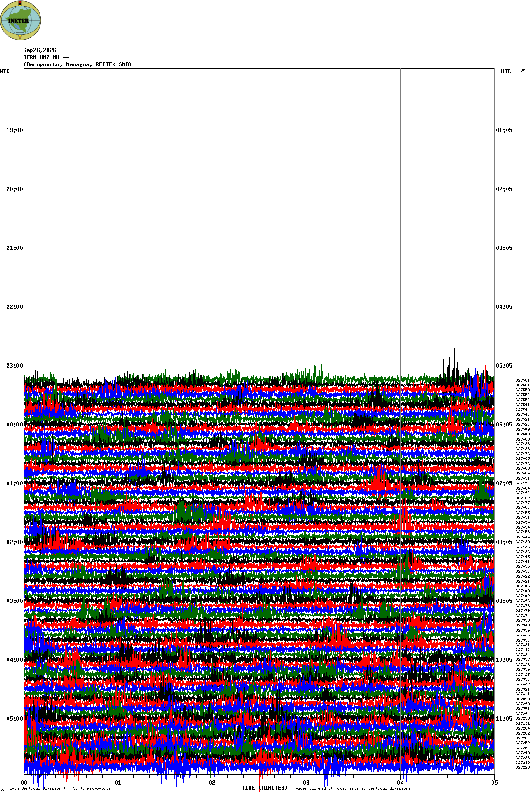Select the AERN HNZ NU station text

click(x=46, y=57)
